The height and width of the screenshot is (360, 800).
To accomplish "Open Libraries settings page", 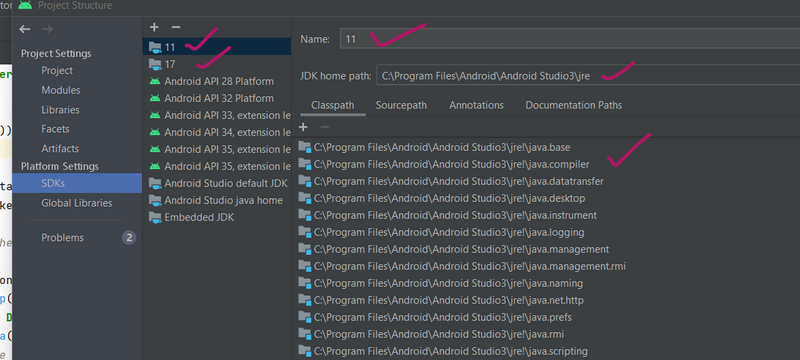I will [61, 110].
